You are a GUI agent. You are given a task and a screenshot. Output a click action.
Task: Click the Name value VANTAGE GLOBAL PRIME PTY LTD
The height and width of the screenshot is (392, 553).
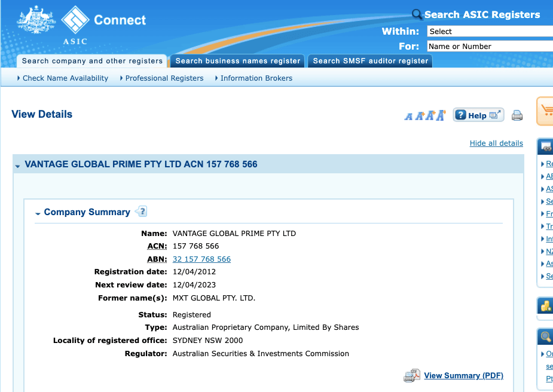tap(234, 234)
